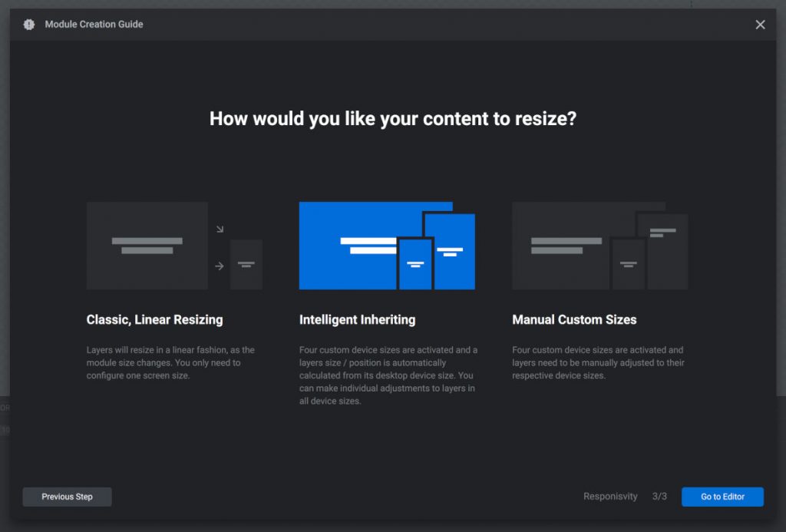Click the large gray desktop preview for Classic resizing
786x532 pixels.
click(x=147, y=246)
